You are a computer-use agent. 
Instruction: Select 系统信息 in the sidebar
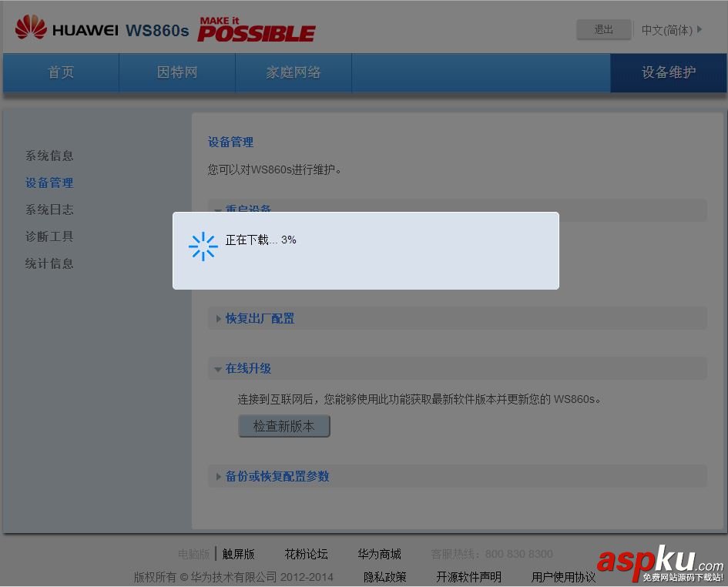point(49,155)
